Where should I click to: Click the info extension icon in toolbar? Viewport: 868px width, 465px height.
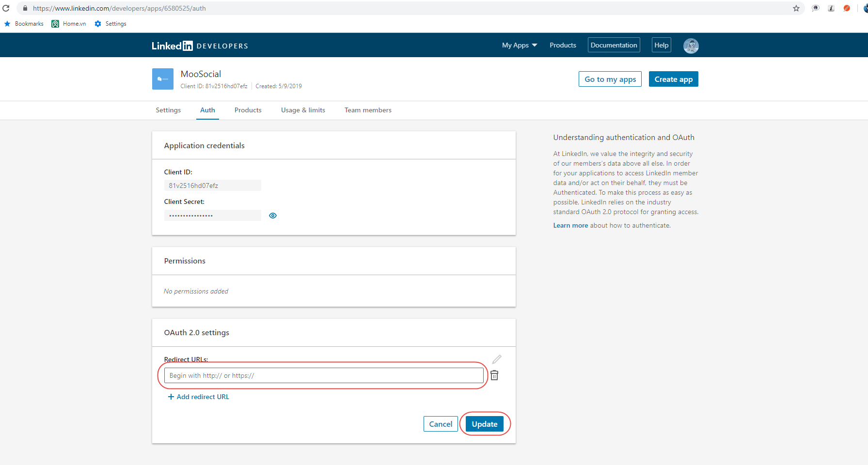(831, 8)
